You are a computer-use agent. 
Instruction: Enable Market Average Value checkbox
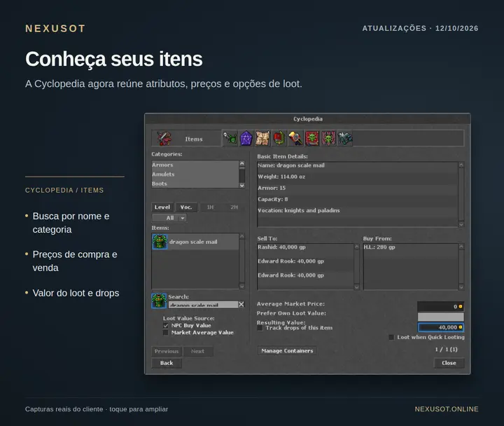pyautogui.click(x=165, y=333)
